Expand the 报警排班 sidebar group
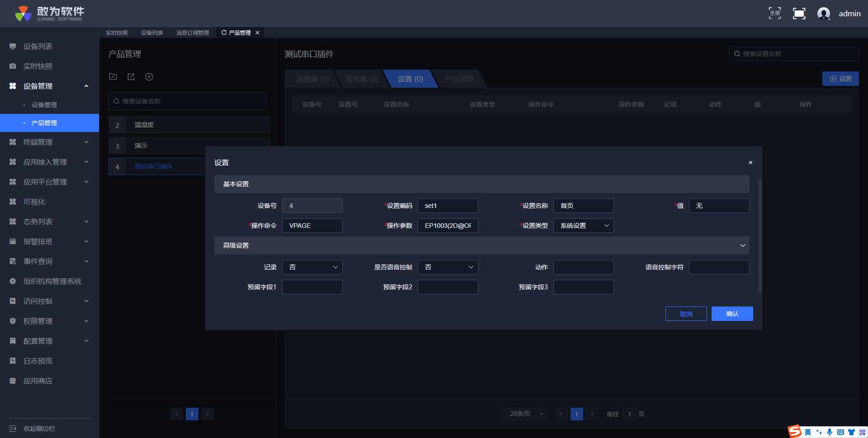Image resolution: width=868 pixels, height=438 pixels. tap(86, 242)
